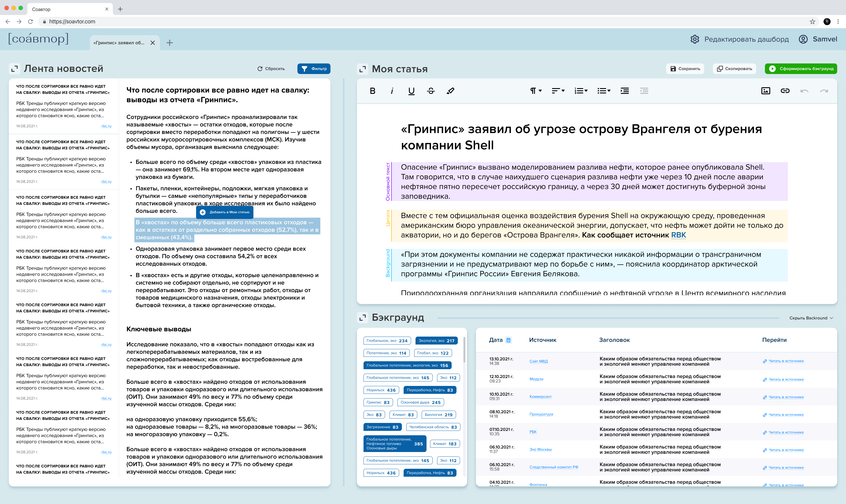Click «Сформировать бэкграунд» button
Screen dimensions: 846x504
click(x=803, y=69)
